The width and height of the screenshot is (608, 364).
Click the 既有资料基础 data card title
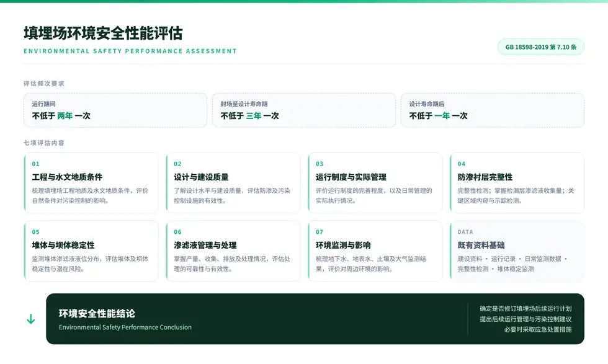pyautogui.click(x=481, y=245)
